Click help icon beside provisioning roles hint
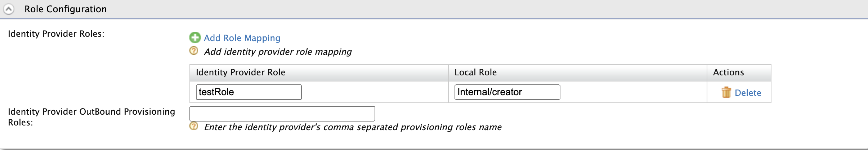868x150 pixels. [x=194, y=126]
